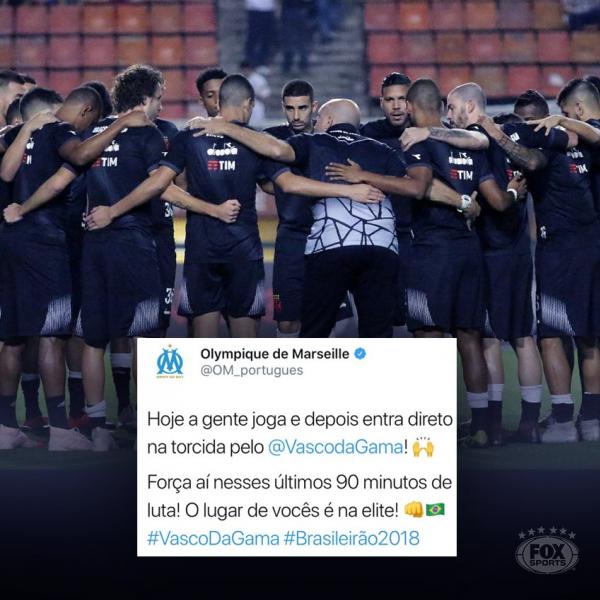Open the @VascodaGama mention link

(x=335, y=447)
